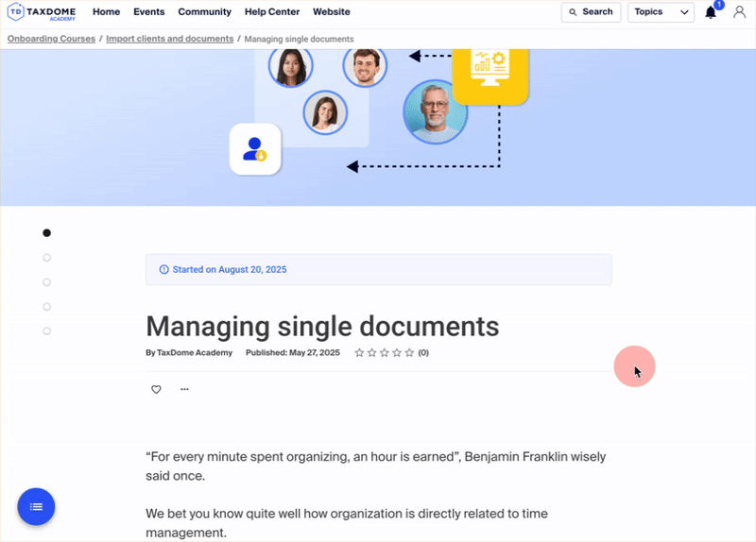The height and width of the screenshot is (542, 756).
Task: Open the three-dot more options menu
Action: pyautogui.click(x=184, y=389)
